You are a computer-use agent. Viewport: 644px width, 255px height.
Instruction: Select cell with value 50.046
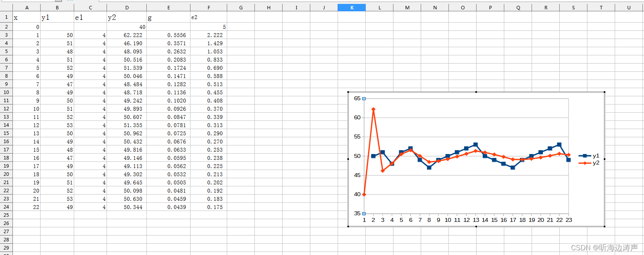coord(127,76)
